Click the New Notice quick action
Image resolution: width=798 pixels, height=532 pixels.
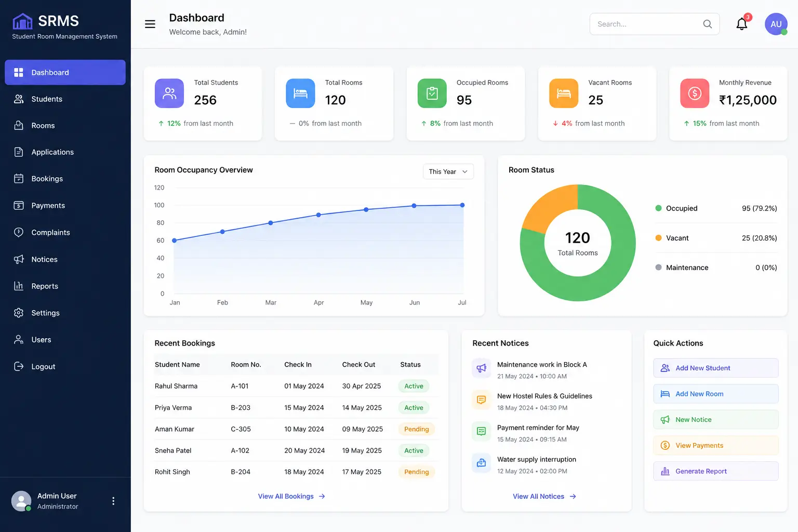click(715, 419)
